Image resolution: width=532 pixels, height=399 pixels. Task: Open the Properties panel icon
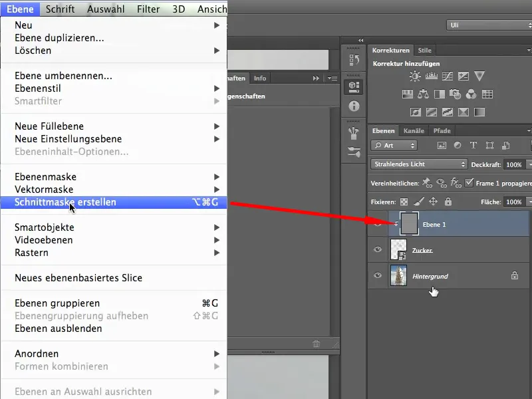[x=354, y=87]
